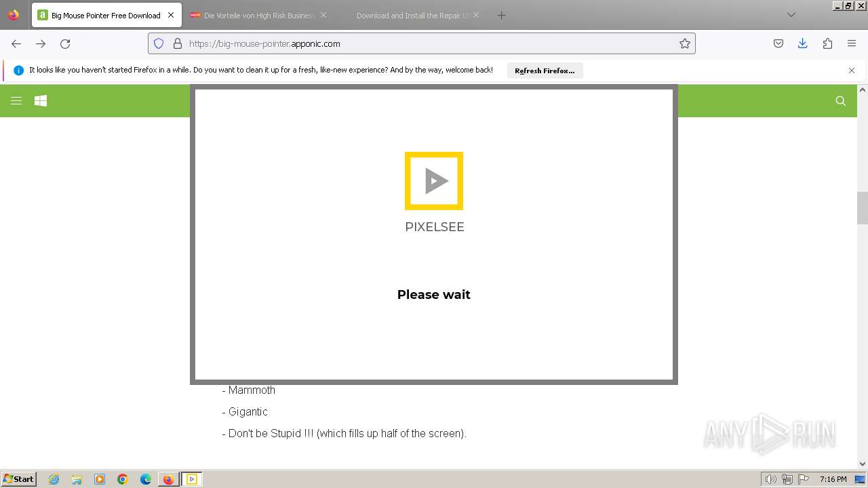868x488 pixels.
Task: Open a new browser tab
Action: (x=501, y=15)
